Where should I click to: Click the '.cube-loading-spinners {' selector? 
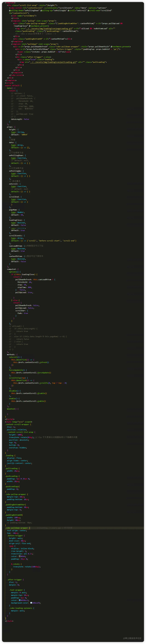click(22, 608)
